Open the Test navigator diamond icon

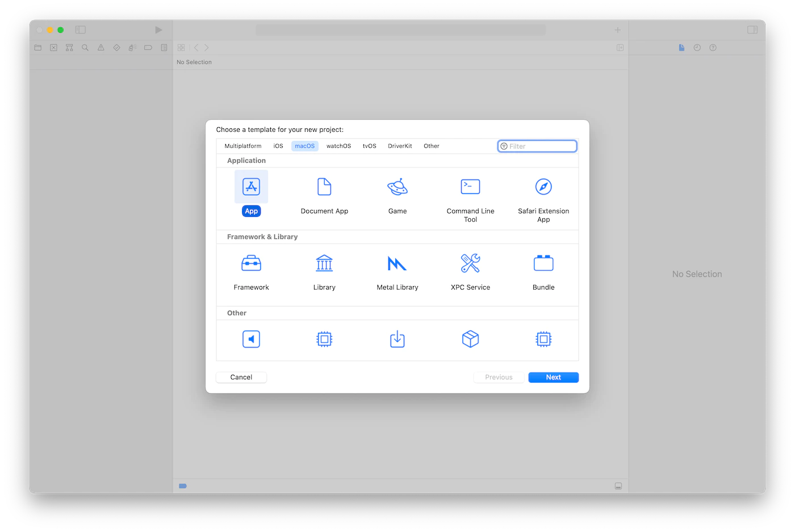(116, 48)
